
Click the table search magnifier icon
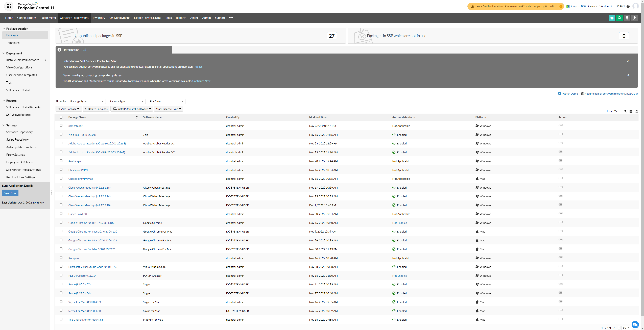pyautogui.click(x=625, y=111)
